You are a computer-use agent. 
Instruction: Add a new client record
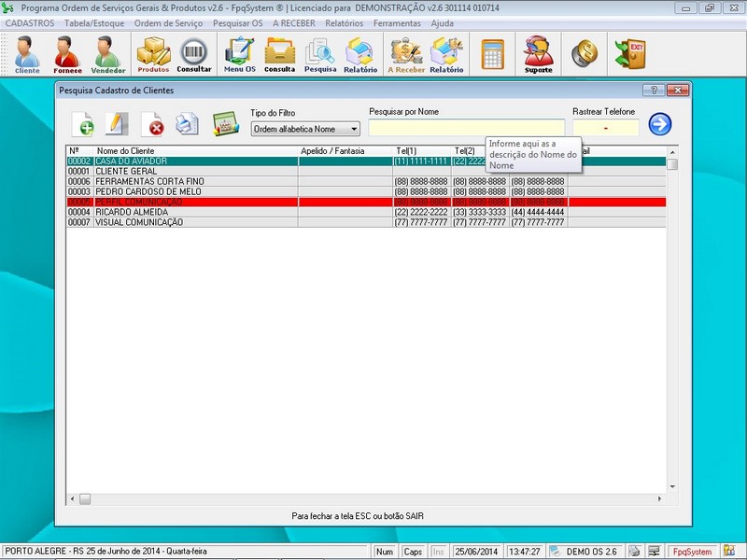point(83,124)
